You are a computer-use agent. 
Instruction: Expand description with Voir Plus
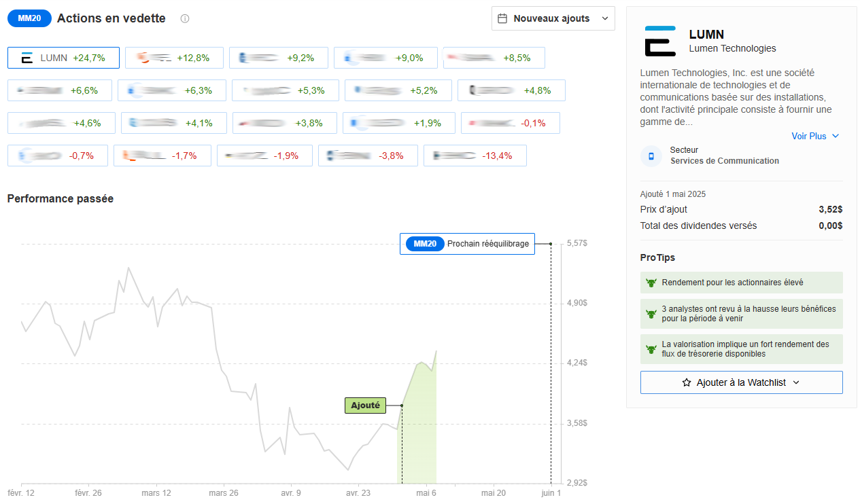pos(815,136)
